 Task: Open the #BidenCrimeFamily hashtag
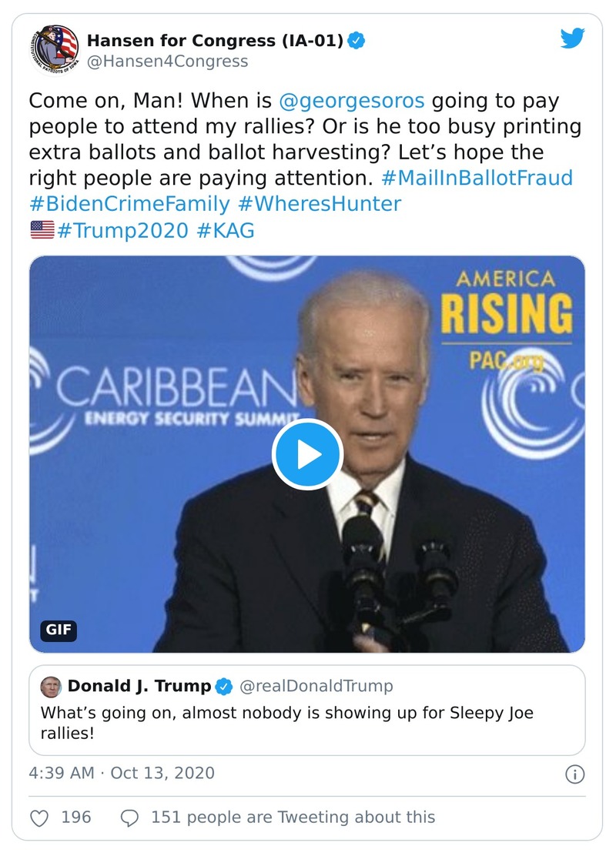click(129, 204)
